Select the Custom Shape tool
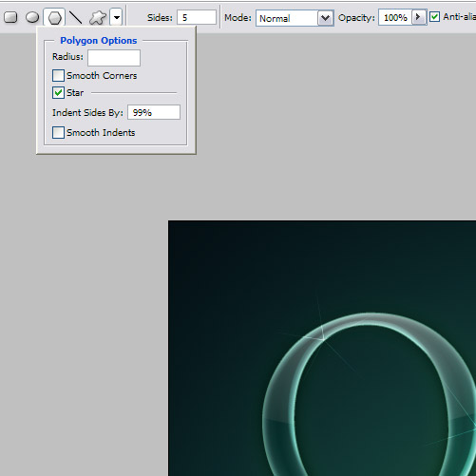The height and width of the screenshot is (476, 476). click(97, 17)
